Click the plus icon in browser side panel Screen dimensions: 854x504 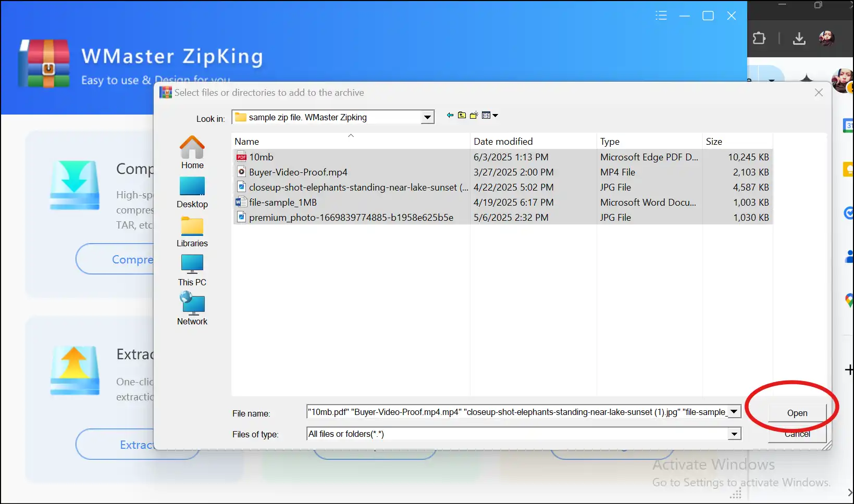point(849,370)
